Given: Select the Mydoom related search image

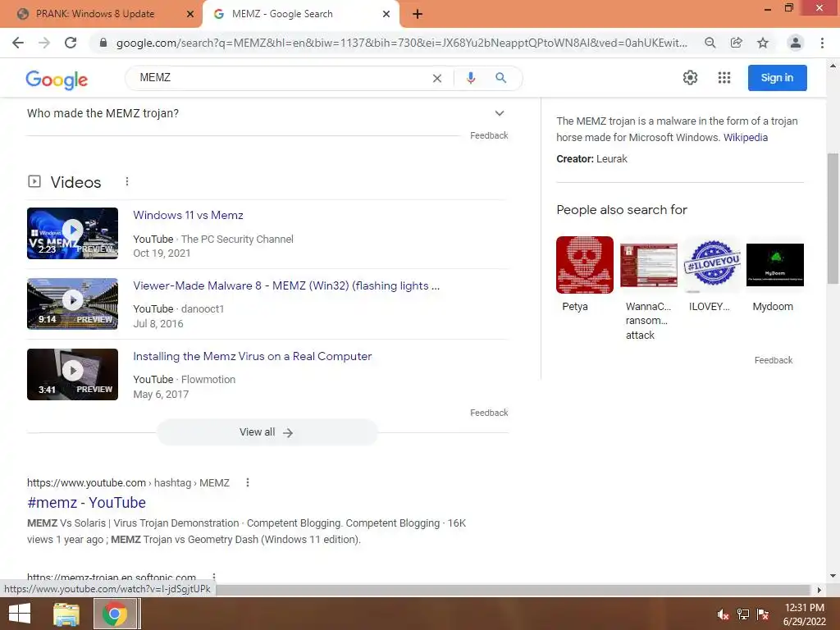Looking at the screenshot, I should tap(774, 265).
